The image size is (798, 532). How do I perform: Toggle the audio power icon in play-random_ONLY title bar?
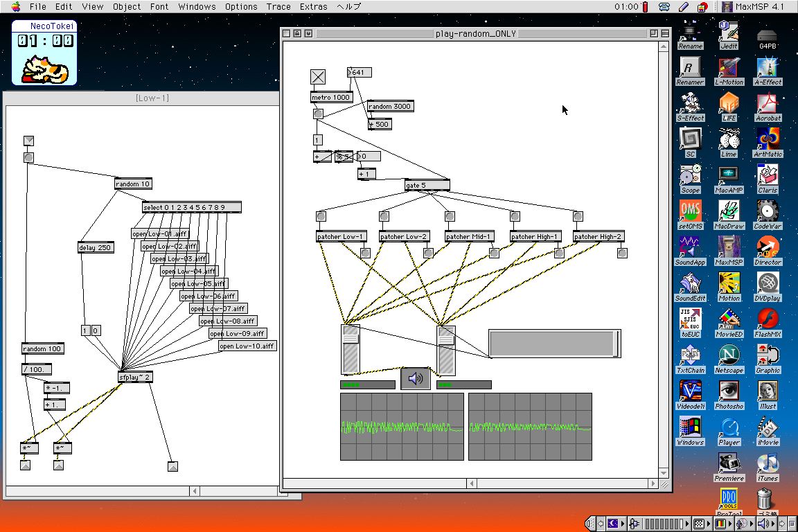point(308,34)
